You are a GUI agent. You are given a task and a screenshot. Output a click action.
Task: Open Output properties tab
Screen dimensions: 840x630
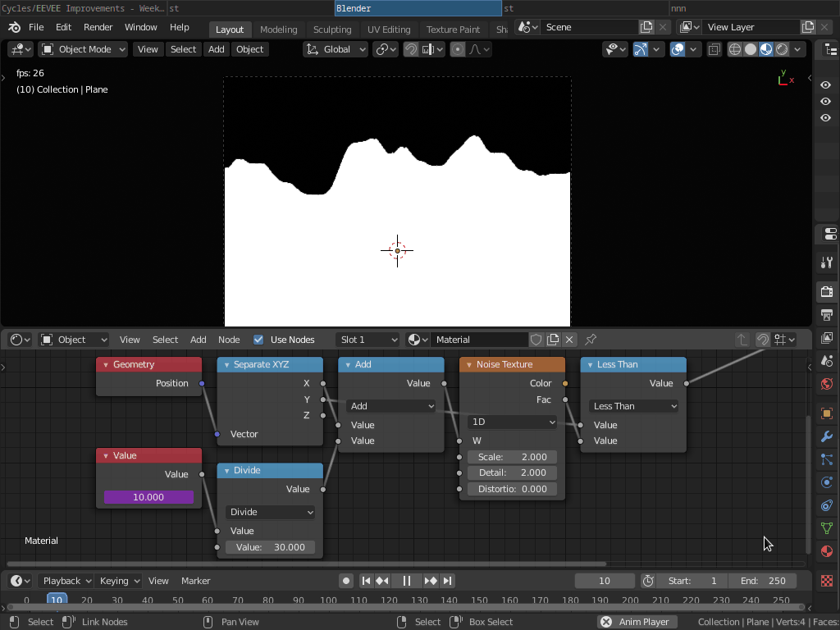click(x=827, y=315)
